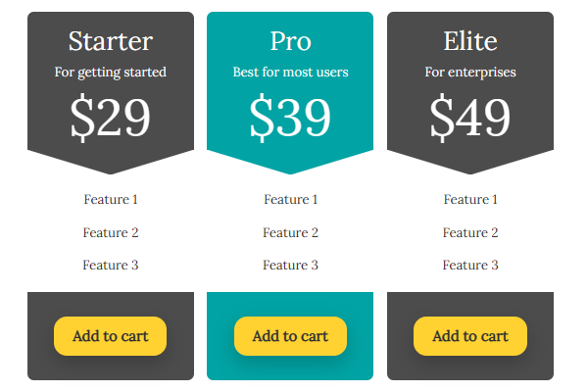Viewport: 588px width, 392px height.
Task: Click the Starter plan title
Action: tap(111, 41)
